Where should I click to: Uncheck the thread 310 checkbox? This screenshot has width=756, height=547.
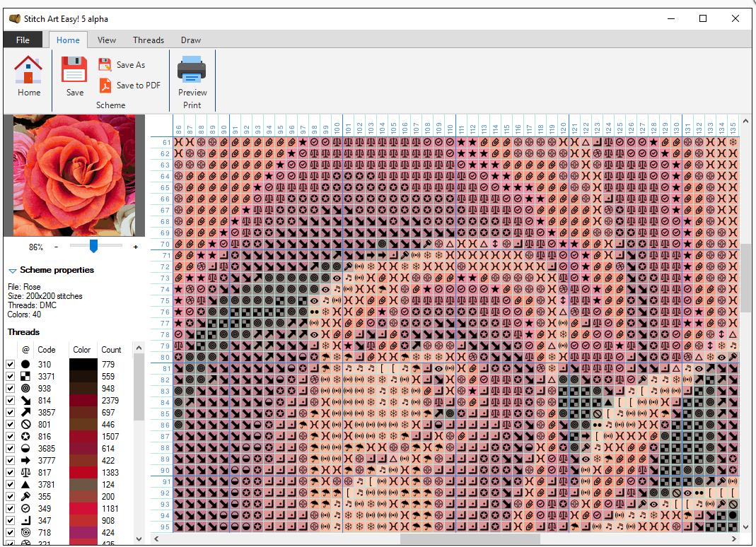tap(10, 365)
